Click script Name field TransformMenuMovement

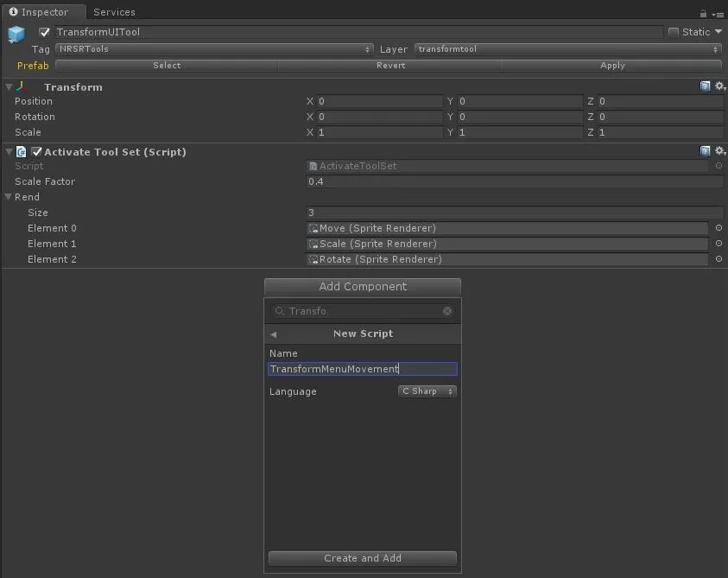point(363,369)
